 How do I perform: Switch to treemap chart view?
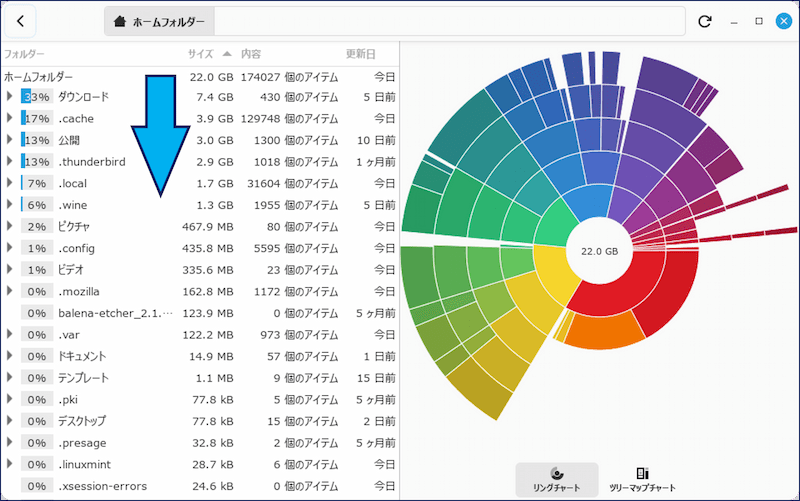[x=642, y=479]
